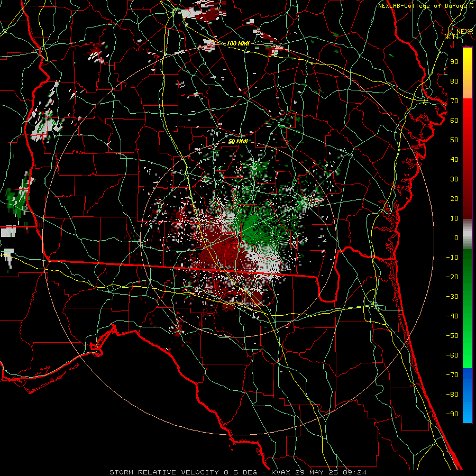
Task: Click the 0 value on velocity scale
Action: pyautogui.click(x=456, y=237)
